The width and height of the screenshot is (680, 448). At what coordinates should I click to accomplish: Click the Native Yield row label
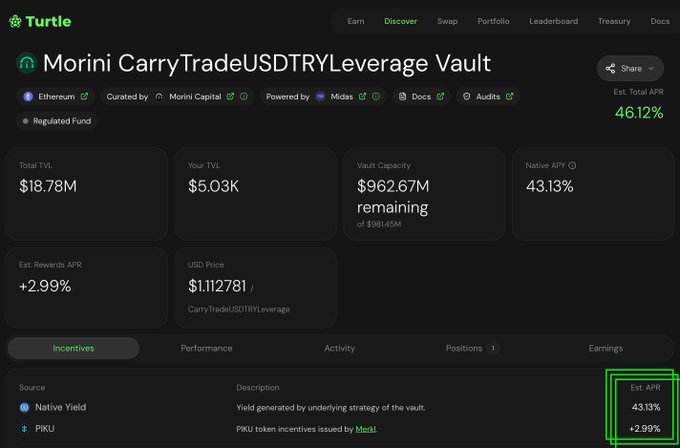pos(61,407)
